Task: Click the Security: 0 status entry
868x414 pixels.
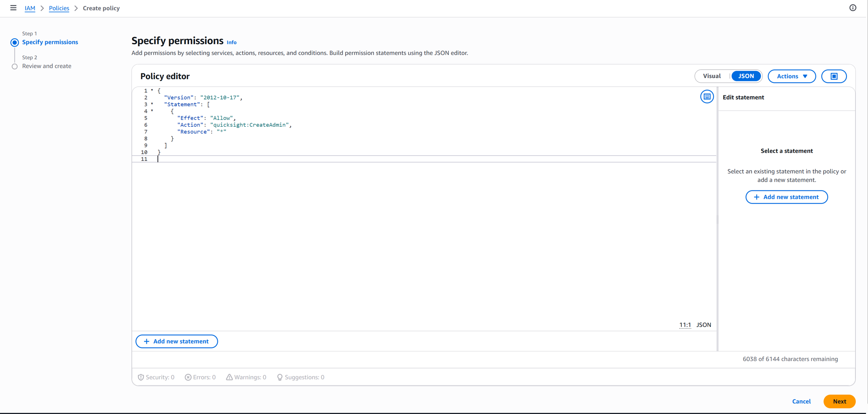Action: pos(156,377)
